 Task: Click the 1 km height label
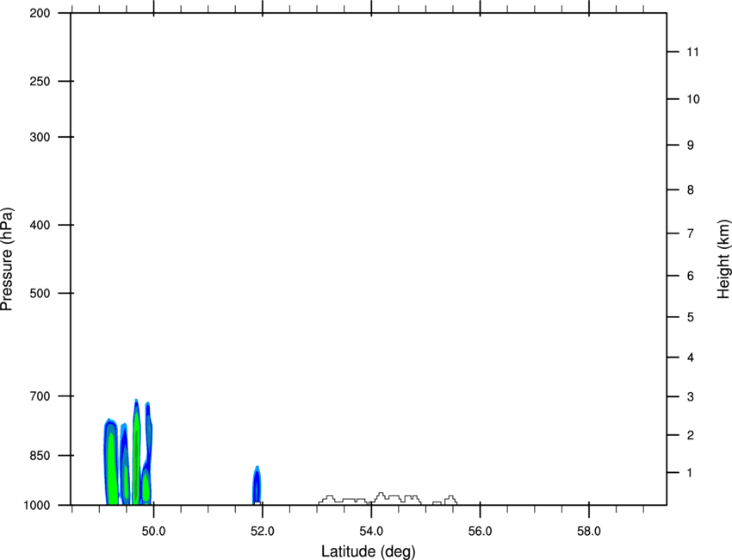coord(690,473)
